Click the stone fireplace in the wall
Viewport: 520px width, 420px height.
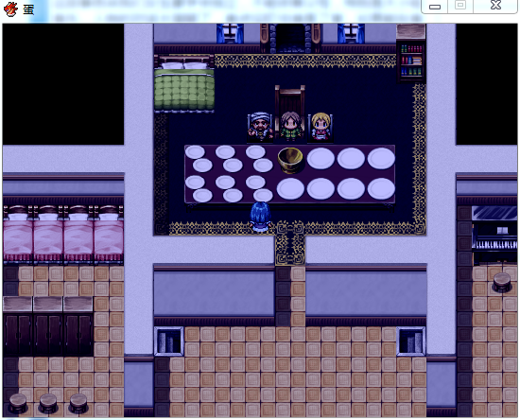pos(290,39)
